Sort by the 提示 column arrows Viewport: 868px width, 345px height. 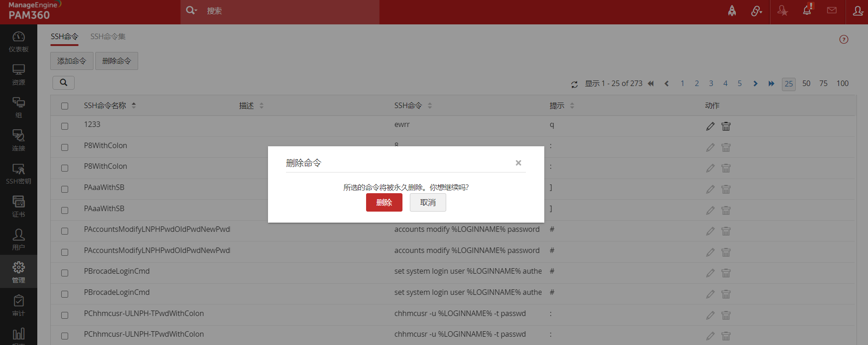point(572,105)
